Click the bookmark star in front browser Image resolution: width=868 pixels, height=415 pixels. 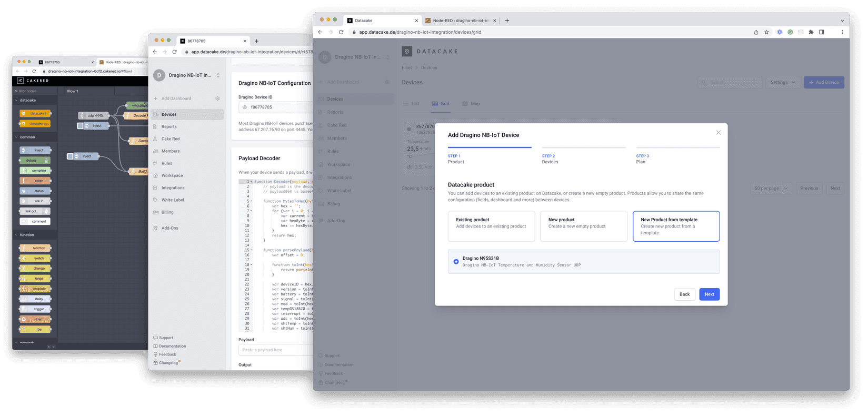click(766, 32)
